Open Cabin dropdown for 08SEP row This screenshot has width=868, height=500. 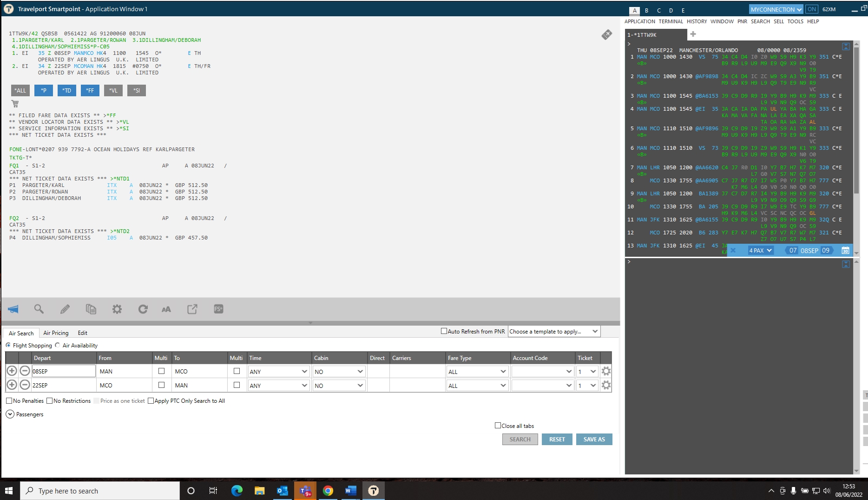pyautogui.click(x=339, y=372)
